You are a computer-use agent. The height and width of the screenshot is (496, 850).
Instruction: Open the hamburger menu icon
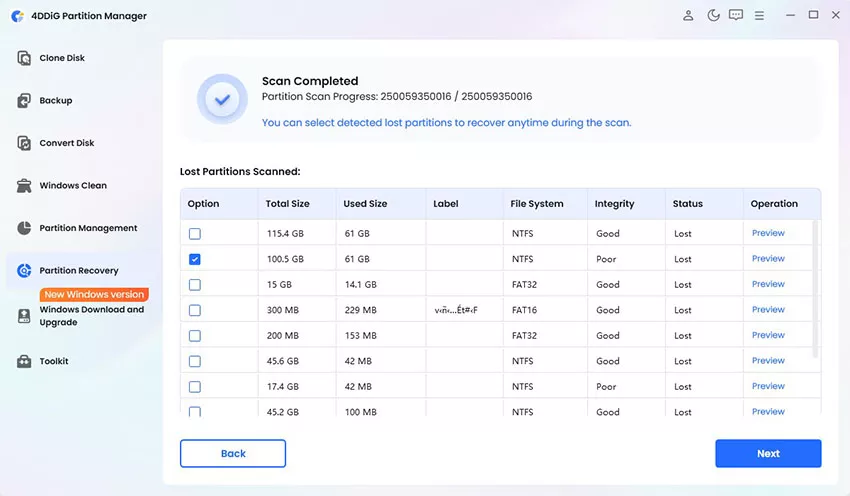click(x=759, y=16)
